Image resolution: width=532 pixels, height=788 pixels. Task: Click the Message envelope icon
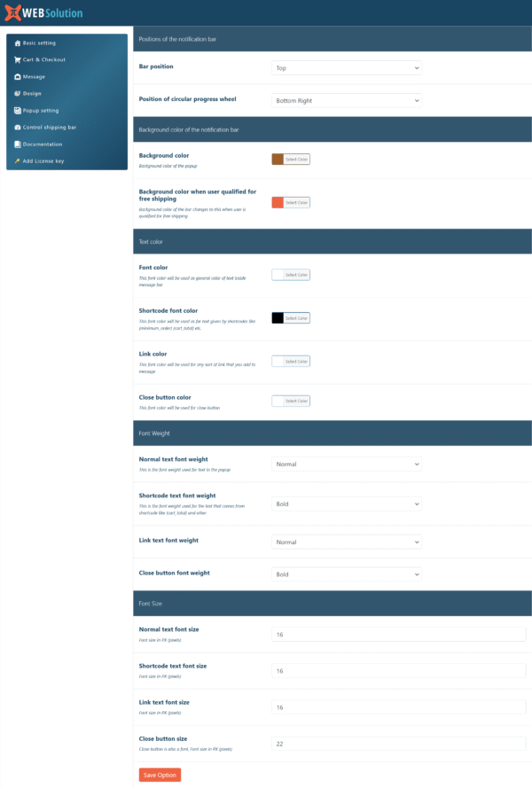(17, 76)
